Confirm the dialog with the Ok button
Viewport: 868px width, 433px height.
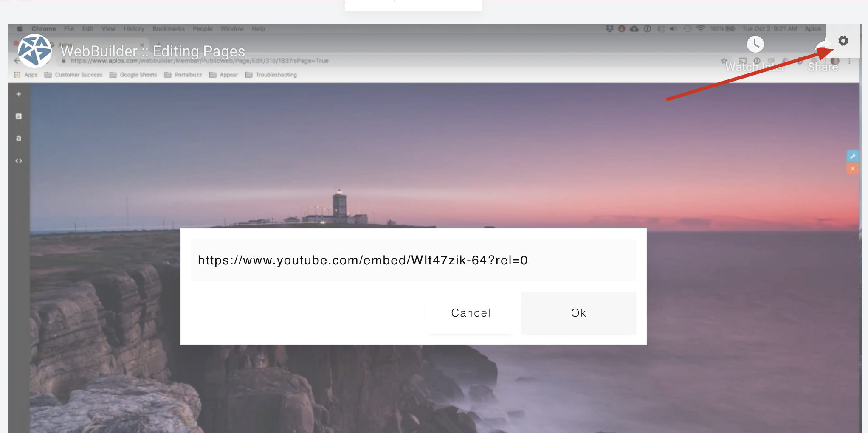578,313
